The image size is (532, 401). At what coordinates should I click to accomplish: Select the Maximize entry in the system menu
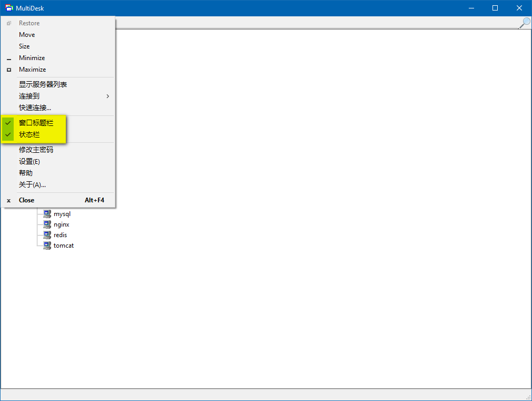pyautogui.click(x=32, y=70)
